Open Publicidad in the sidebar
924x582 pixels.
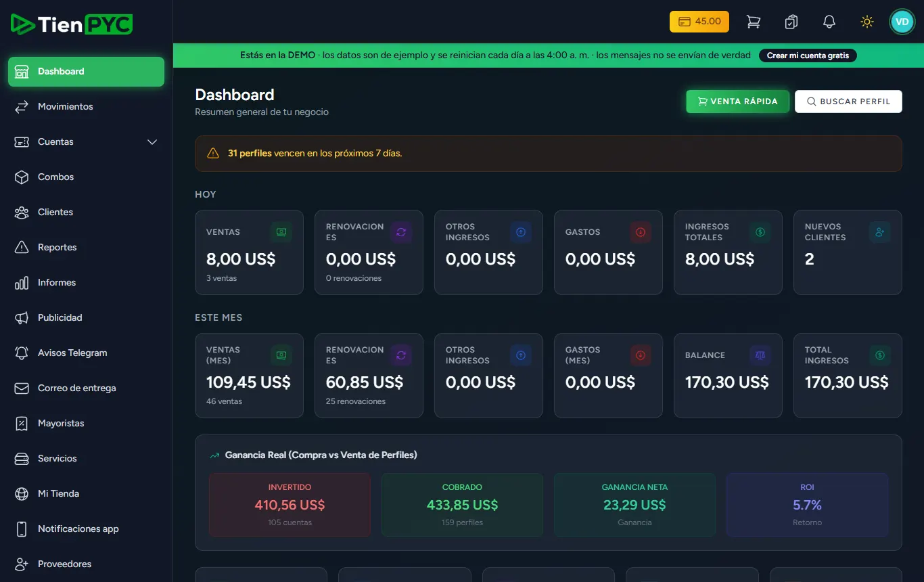(x=86, y=318)
